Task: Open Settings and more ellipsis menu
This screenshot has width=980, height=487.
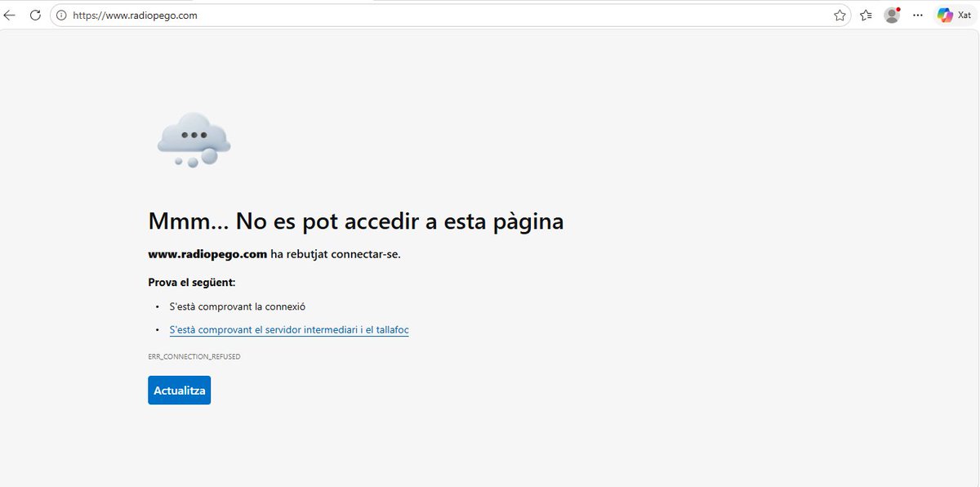Action: tap(917, 15)
